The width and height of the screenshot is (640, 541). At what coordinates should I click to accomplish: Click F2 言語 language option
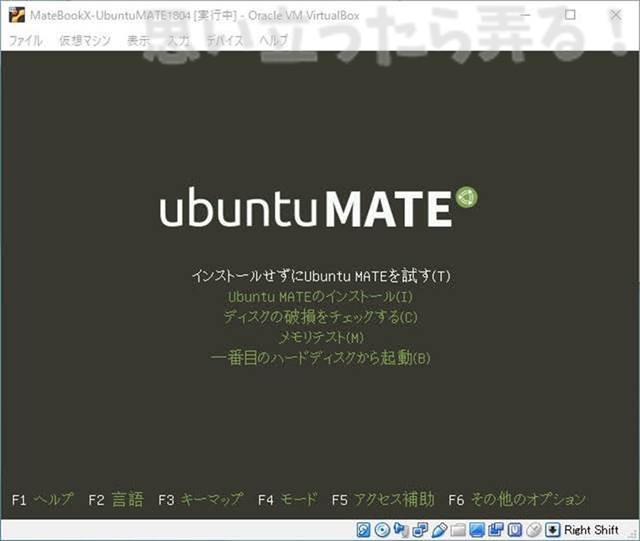[116, 499]
